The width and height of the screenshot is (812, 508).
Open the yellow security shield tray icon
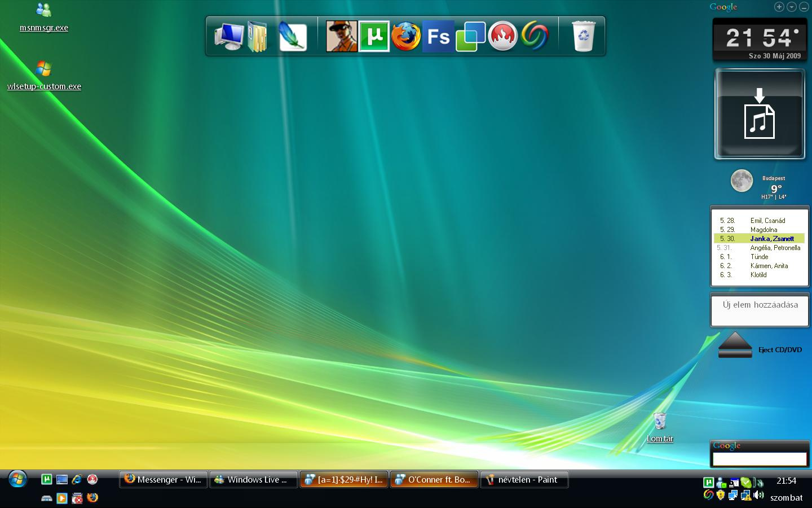pyautogui.click(x=721, y=495)
